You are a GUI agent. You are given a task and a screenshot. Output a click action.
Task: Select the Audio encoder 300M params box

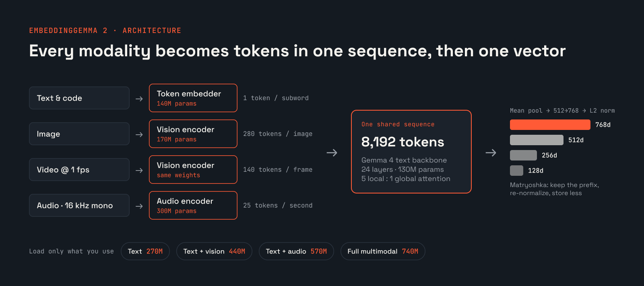193,205
